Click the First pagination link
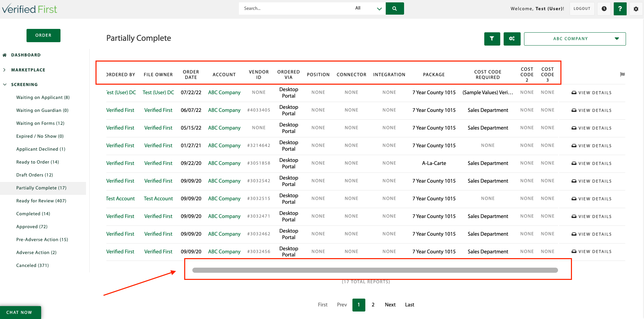 pos(323,305)
